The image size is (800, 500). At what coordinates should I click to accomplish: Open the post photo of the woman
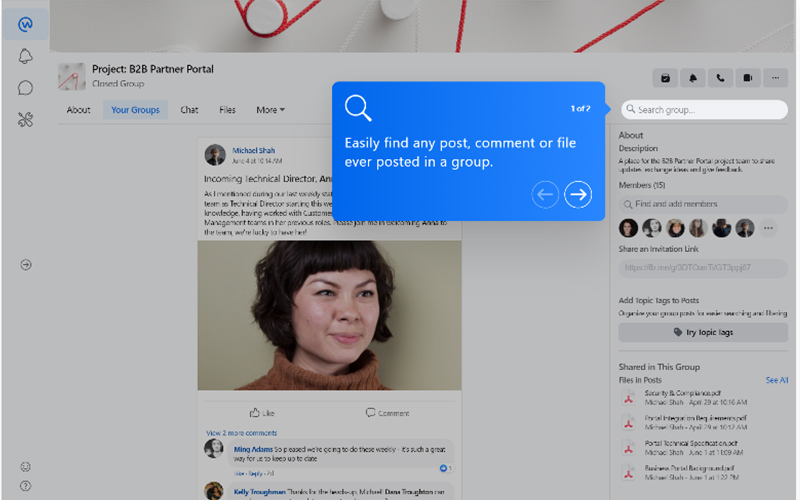coord(330,315)
